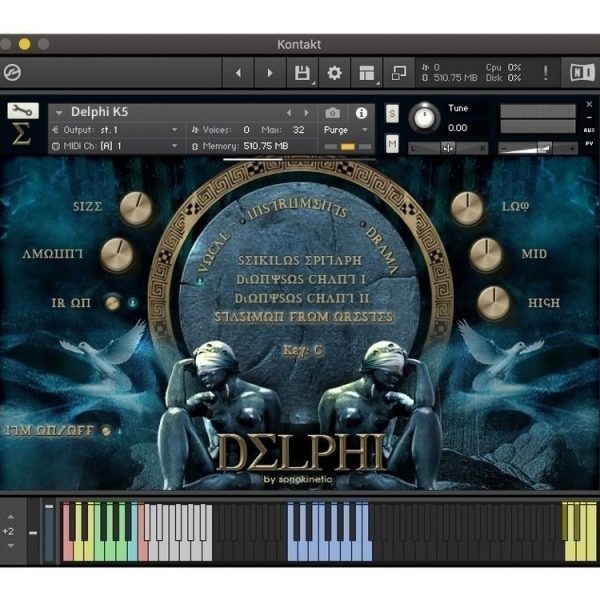Click the pan slider between L and R
Image resolution: width=600 pixels, height=600 pixels.
click(x=448, y=148)
